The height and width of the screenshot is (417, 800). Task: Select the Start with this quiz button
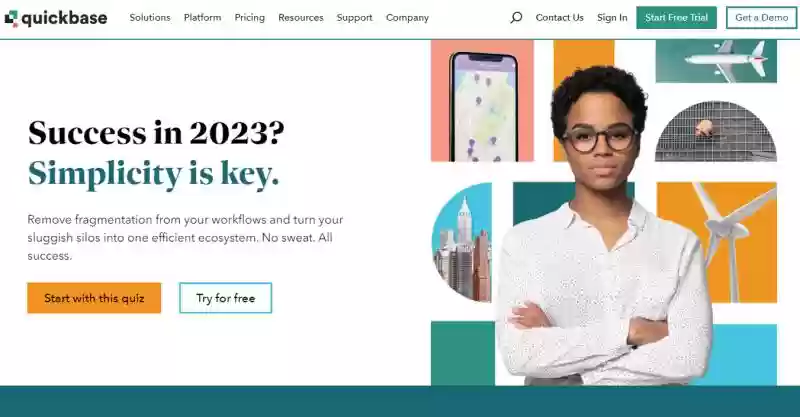[x=94, y=298]
